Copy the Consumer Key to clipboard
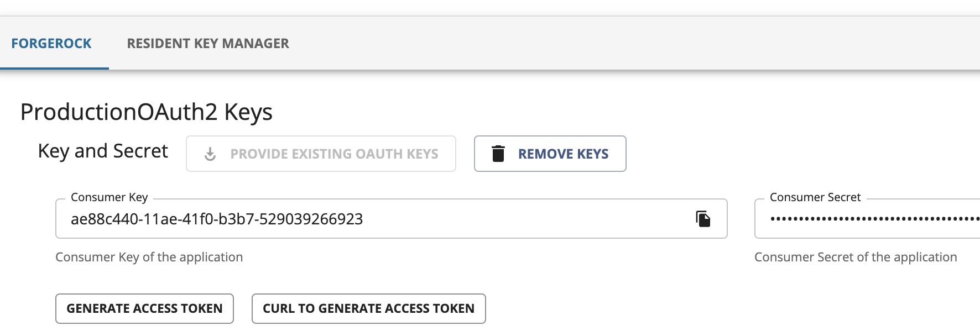980x336 pixels. 703,219
